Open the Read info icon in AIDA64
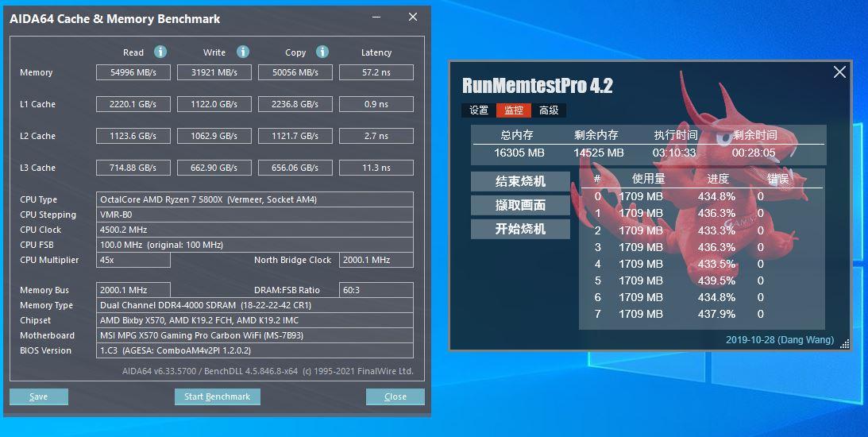Image resolution: width=868 pixels, height=437 pixels. pyautogui.click(x=160, y=52)
